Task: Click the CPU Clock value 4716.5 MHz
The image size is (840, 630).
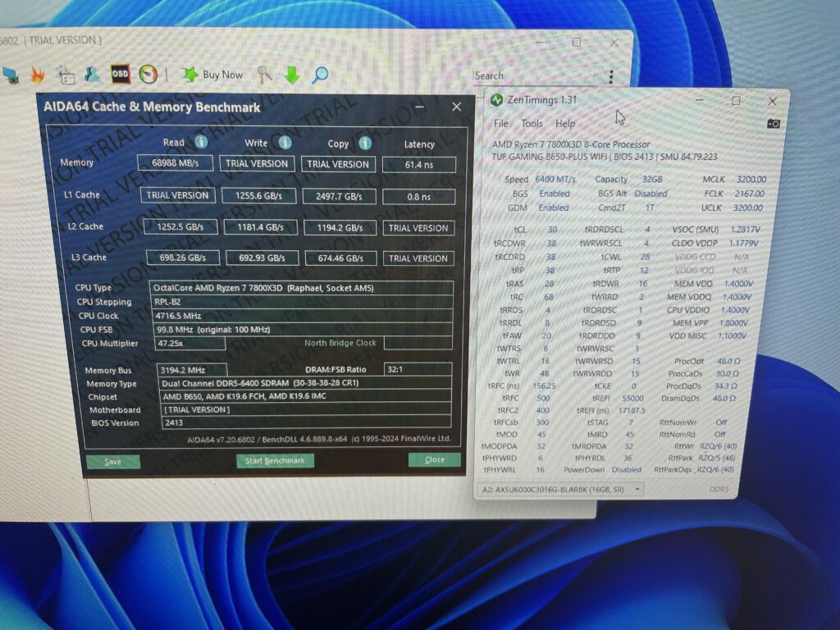Action: 303,316
